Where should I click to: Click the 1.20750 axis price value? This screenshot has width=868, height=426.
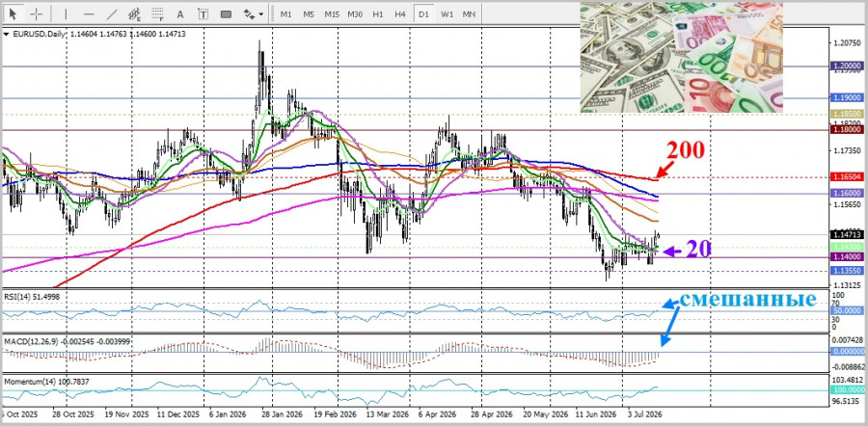click(847, 42)
